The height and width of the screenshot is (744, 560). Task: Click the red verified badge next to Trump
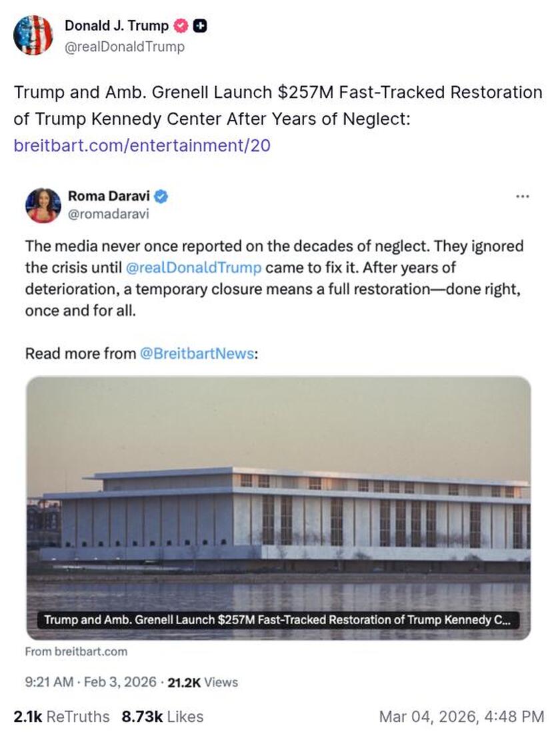point(181,25)
